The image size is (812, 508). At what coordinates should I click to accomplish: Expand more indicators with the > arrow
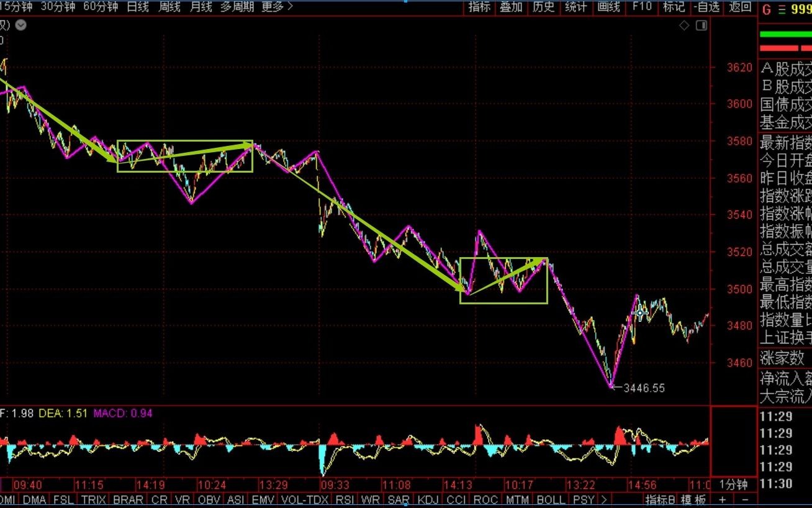pyautogui.click(x=603, y=499)
